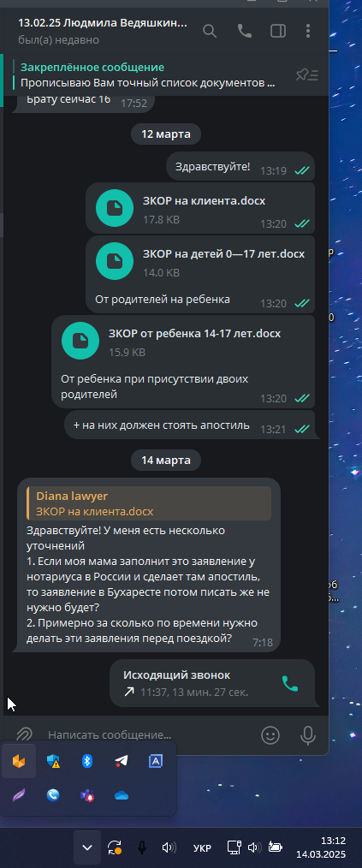The image size is (362, 868).
Task: Open ЗКОР от ребенка 14-17 лет.docx file icon
Action: click(x=80, y=341)
